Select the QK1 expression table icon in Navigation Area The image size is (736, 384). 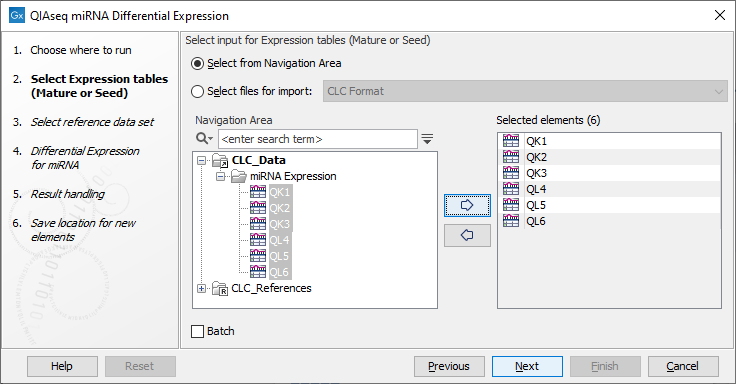(x=258, y=192)
